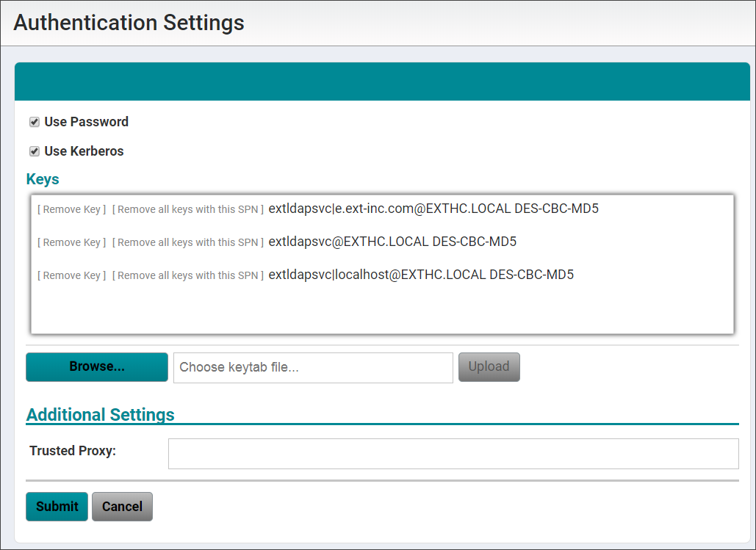Cancel changes to authentication settings

click(122, 506)
